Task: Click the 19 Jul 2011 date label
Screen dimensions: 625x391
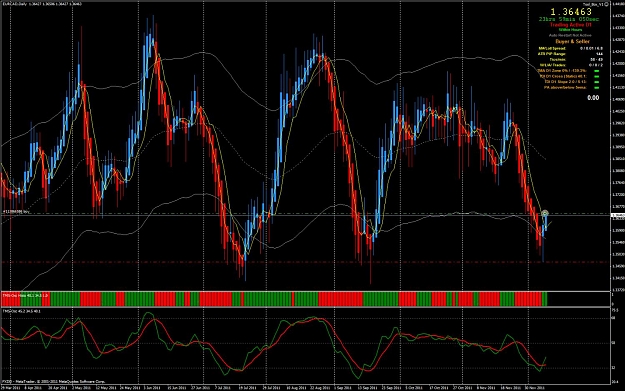Action: pyautogui.click(x=247, y=387)
